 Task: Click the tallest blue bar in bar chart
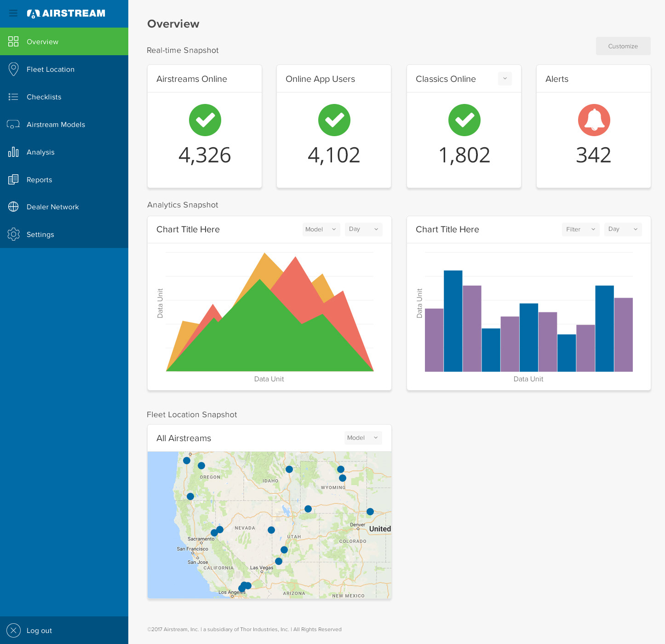click(453, 321)
